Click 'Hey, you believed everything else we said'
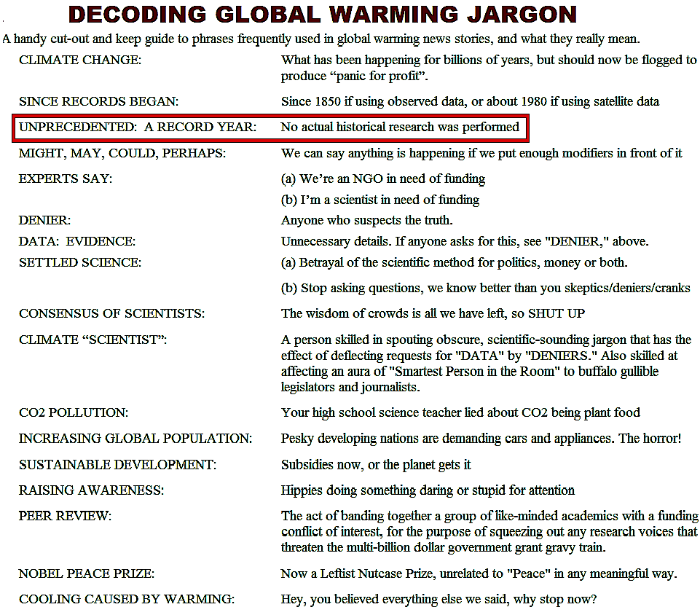 (x=439, y=600)
